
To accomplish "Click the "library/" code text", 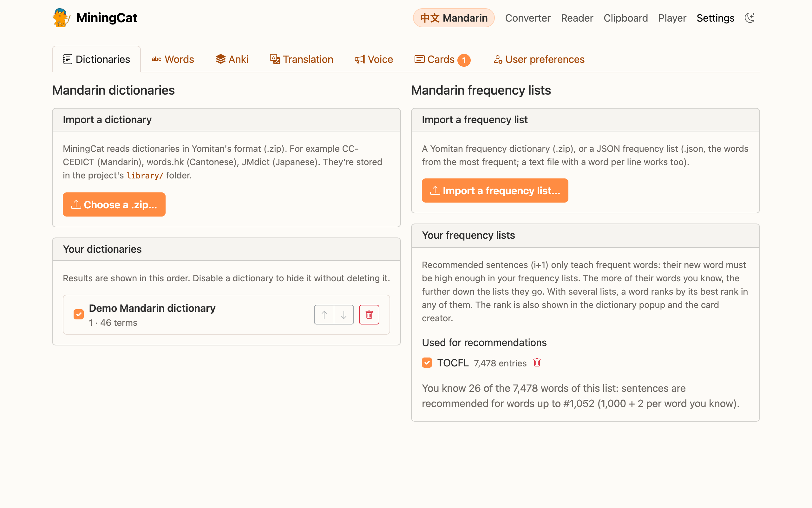I will click(x=145, y=175).
